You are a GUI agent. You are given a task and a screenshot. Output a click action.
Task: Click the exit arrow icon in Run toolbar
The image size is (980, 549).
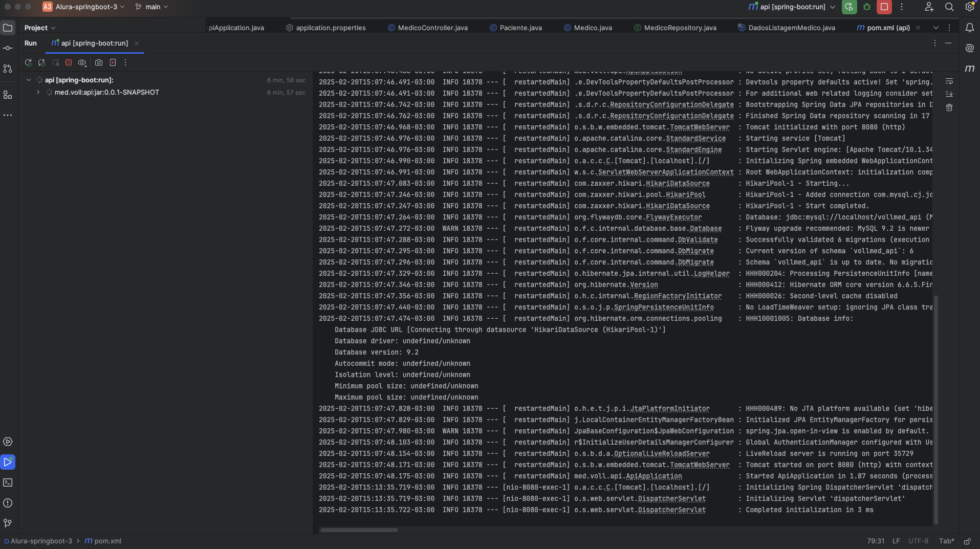(113, 62)
